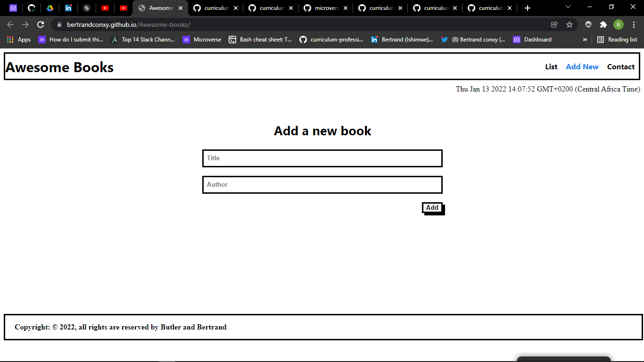This screenshot has height=362, width=644.
Task: Click the green B profile avatar
Action: [x=619, y=24]
